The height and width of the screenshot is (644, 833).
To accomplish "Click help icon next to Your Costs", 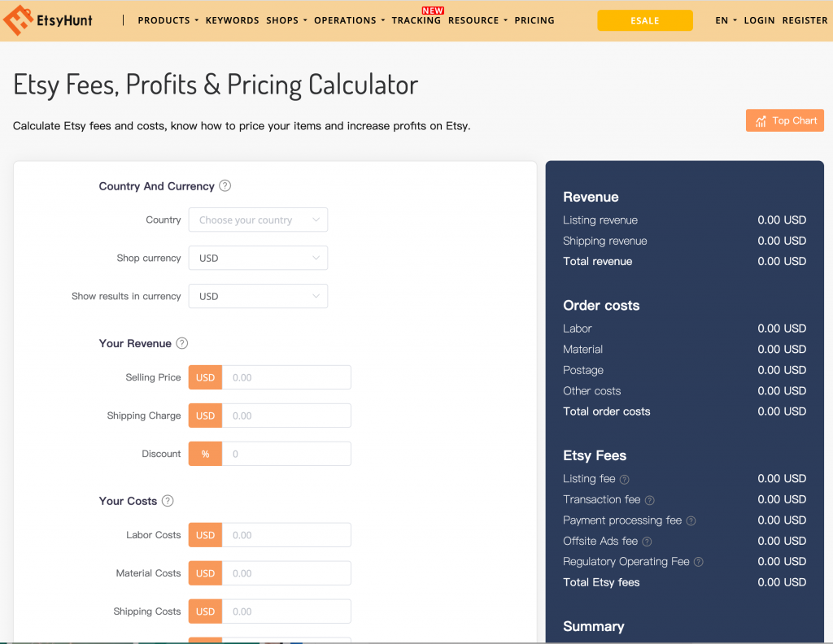I will 168,501.
